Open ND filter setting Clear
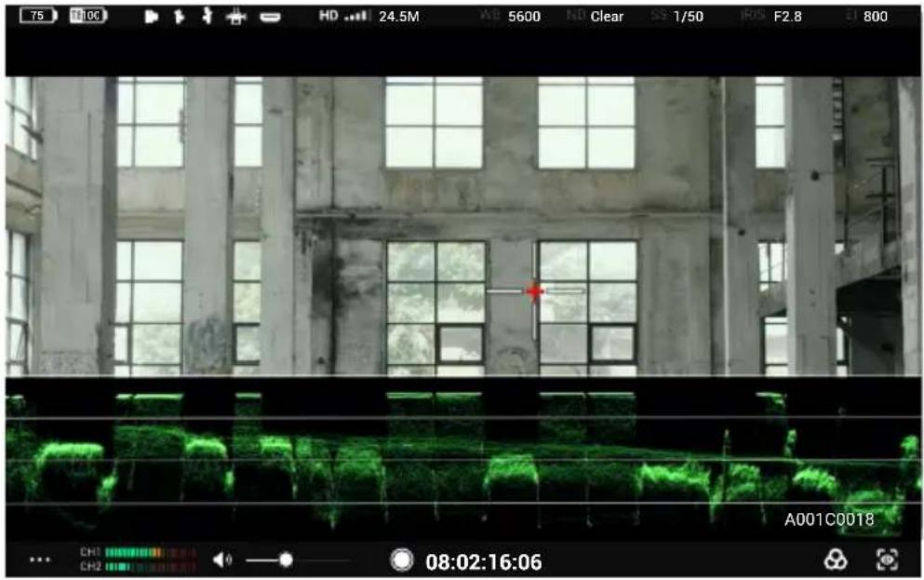The height and width of the screenshot is (580, 924). (596, 17)
